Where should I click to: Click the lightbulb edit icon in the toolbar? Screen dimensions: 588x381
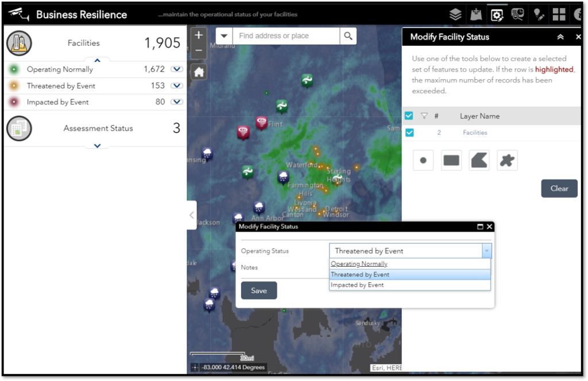(538, 14)
